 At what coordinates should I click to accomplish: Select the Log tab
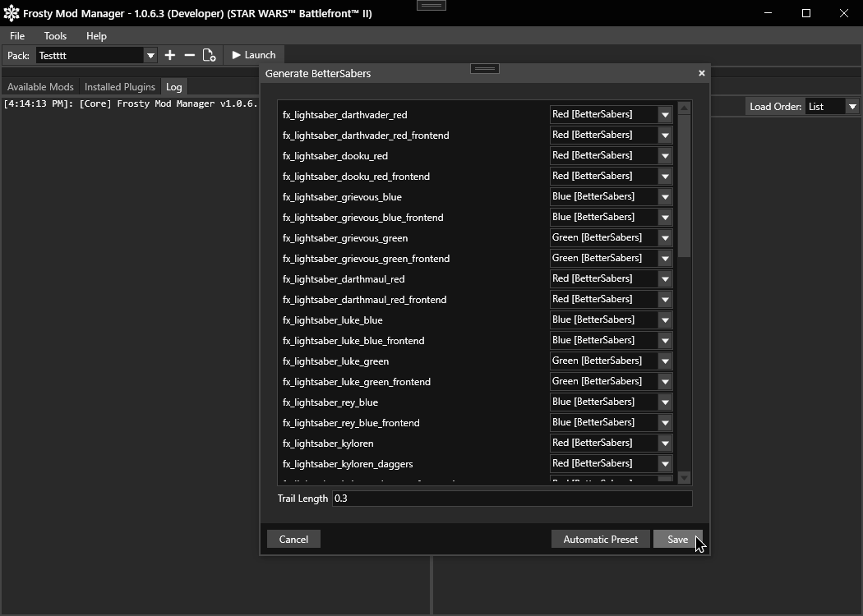click(174, 87)
